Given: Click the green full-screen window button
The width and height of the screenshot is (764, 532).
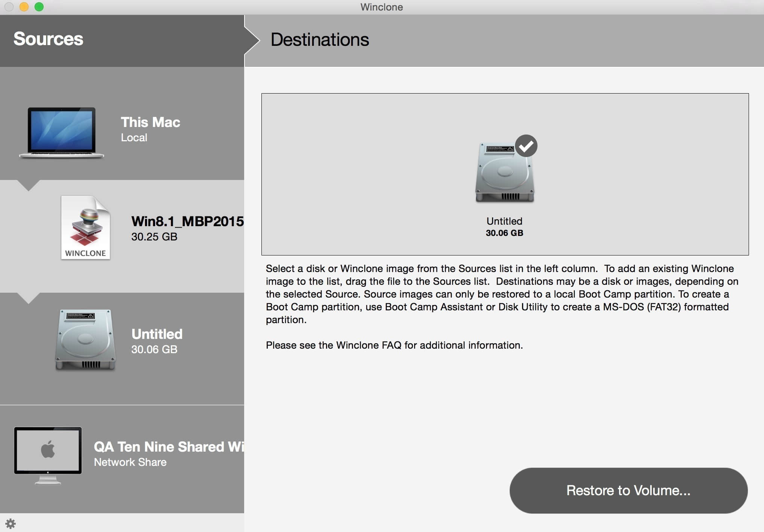Looking at the screenshot, I should click(39, 7).
